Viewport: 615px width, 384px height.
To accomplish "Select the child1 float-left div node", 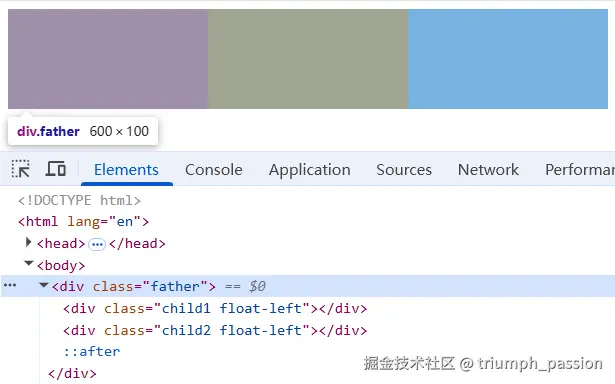I will [x=215, y=308].
